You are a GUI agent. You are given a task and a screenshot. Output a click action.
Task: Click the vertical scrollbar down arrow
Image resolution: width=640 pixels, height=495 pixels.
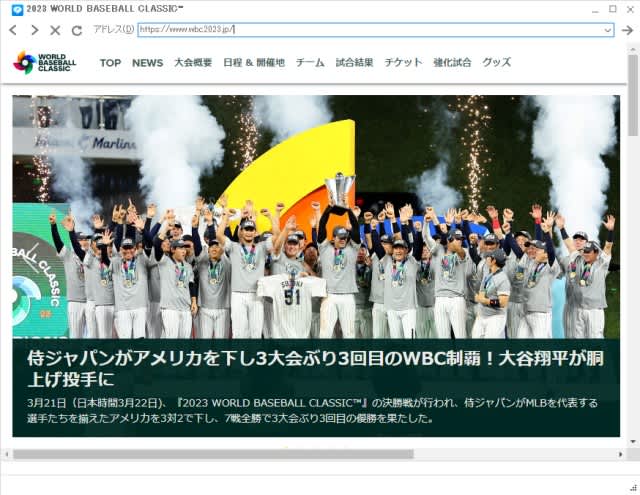[633, 442]
